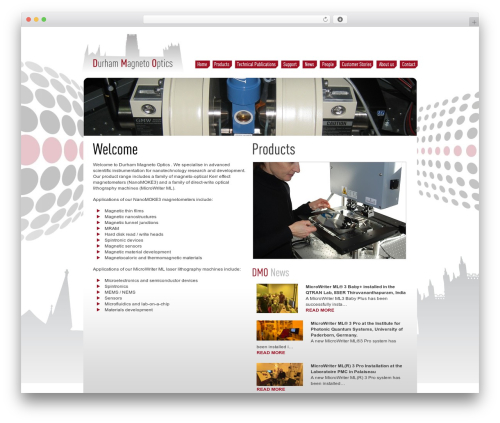Open the Home menu item

coord(202,64)
